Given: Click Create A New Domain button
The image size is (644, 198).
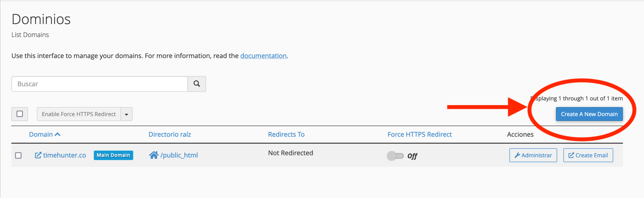Looking at the screenshot, I should coord(589,114).
